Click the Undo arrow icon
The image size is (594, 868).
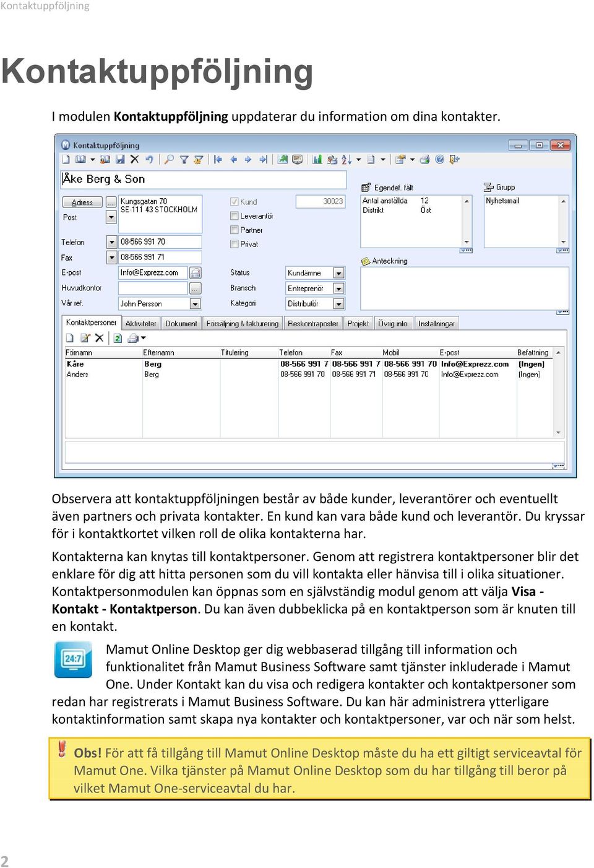(x=149, y=160)
